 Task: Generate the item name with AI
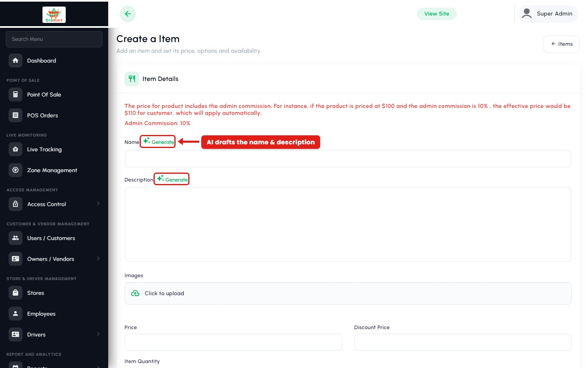pos(158,141)
